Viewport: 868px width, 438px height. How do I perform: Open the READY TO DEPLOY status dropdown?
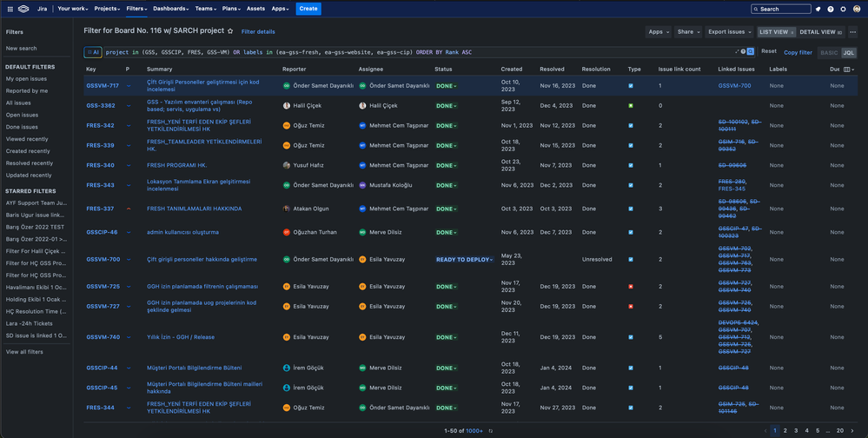point(464,260)
